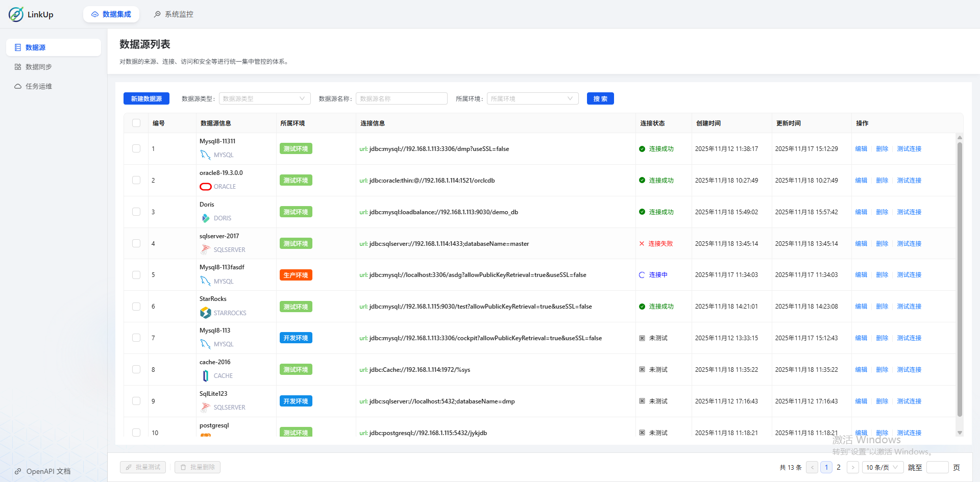
Task: Switch to the 系统监控 top tab
Action: [x=174, y=14]
